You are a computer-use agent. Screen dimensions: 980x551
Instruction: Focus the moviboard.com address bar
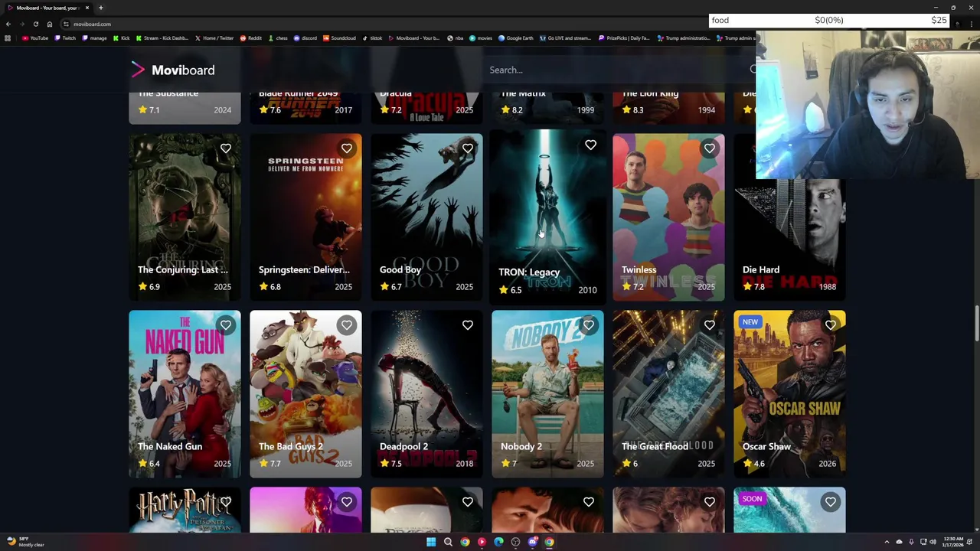[383, 24]
